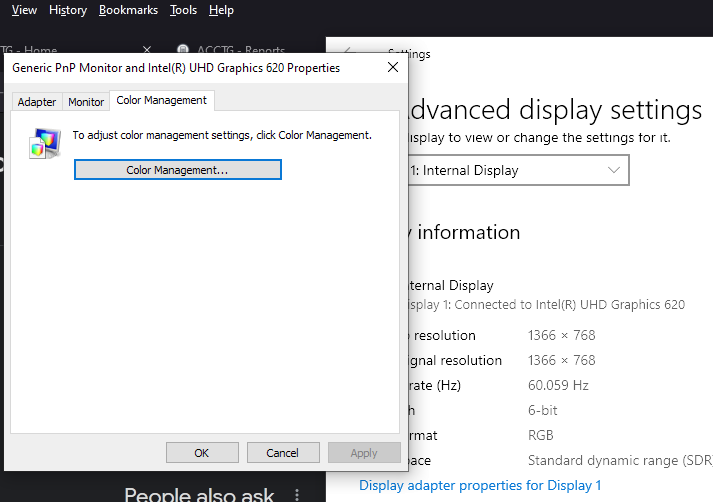Select the Color Management tab
Screen dimensions: 713x502
click(x=161, y=101)
